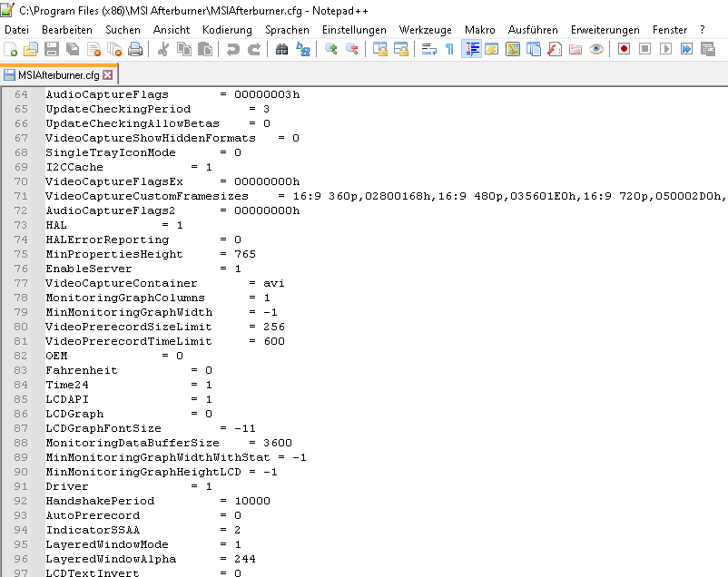
Task: Print the current document
Action: coord(135,49)
